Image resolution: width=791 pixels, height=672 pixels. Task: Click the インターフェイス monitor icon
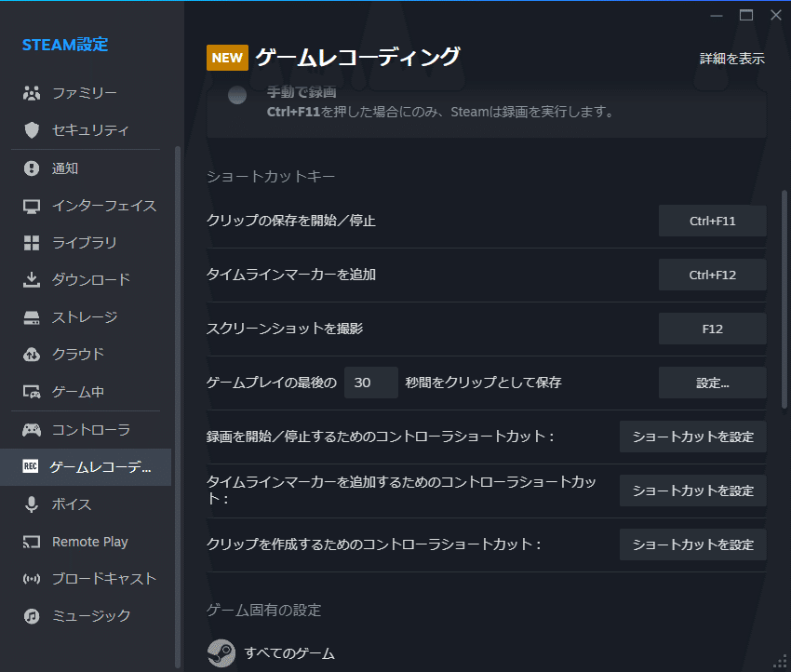tap(32, 206)
